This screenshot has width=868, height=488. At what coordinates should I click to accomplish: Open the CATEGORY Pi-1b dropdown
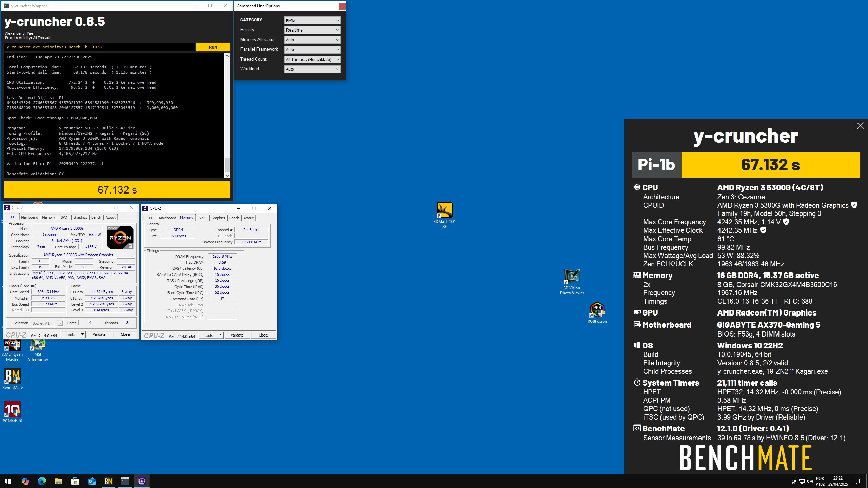pos(312,20)
